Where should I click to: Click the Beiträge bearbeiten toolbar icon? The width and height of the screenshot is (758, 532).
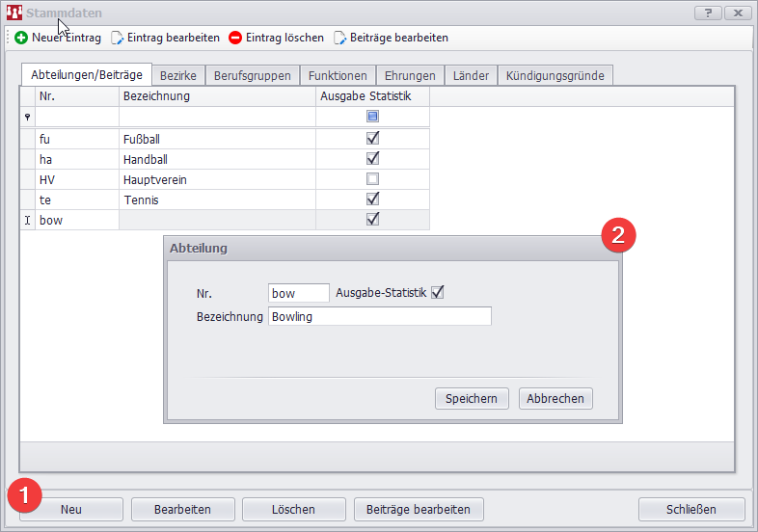(x=340, y=38)
